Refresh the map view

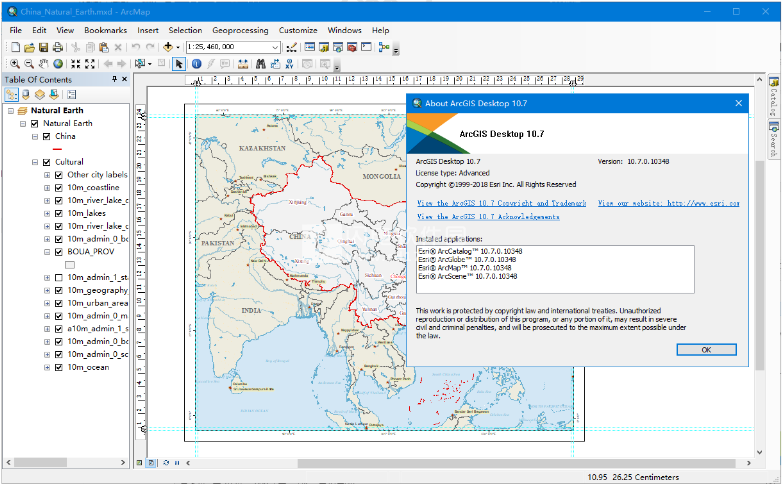pos(166,463)
